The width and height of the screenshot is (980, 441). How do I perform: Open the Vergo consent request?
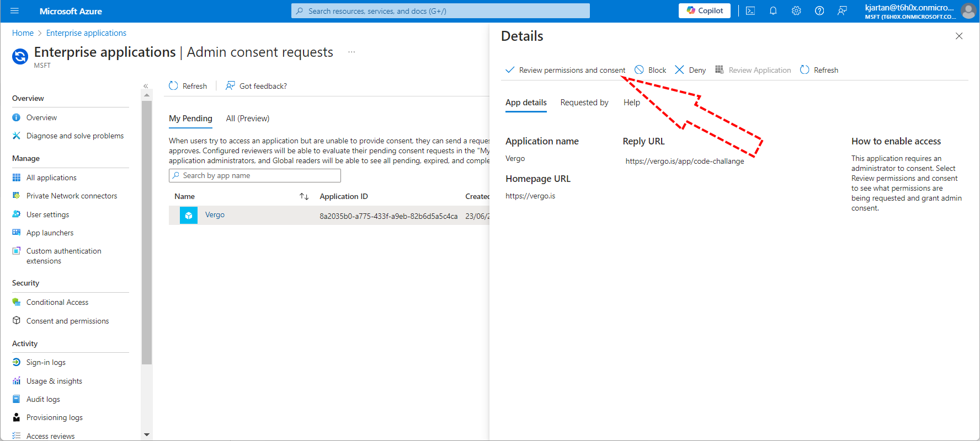coord(215,215)
